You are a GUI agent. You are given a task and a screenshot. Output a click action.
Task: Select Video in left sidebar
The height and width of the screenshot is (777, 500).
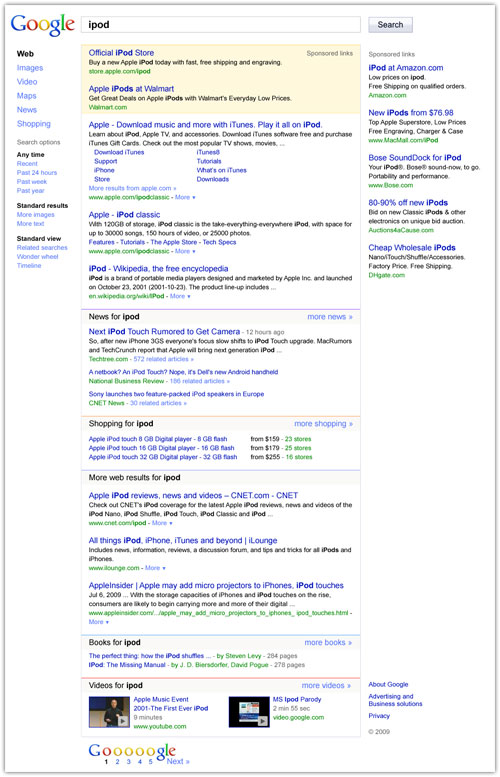pos(27,82)
